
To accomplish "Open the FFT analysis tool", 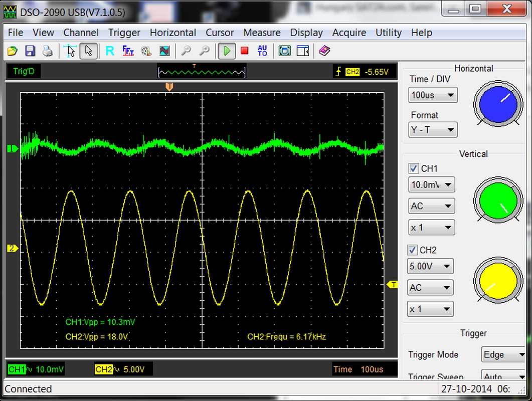I will (128, 51).
